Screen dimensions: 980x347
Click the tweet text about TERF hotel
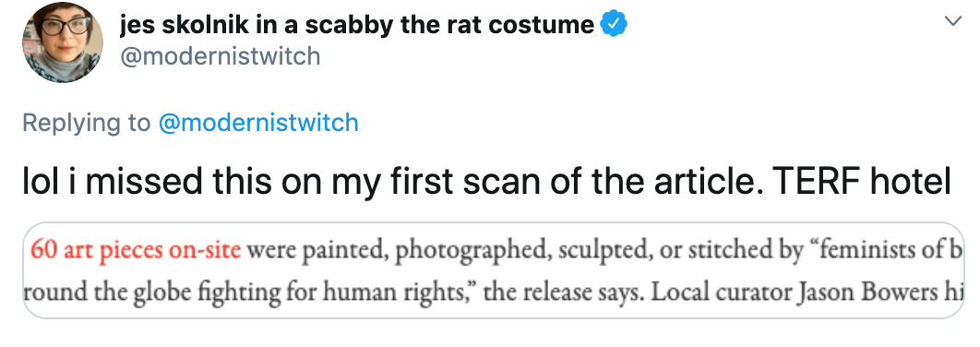486,182
